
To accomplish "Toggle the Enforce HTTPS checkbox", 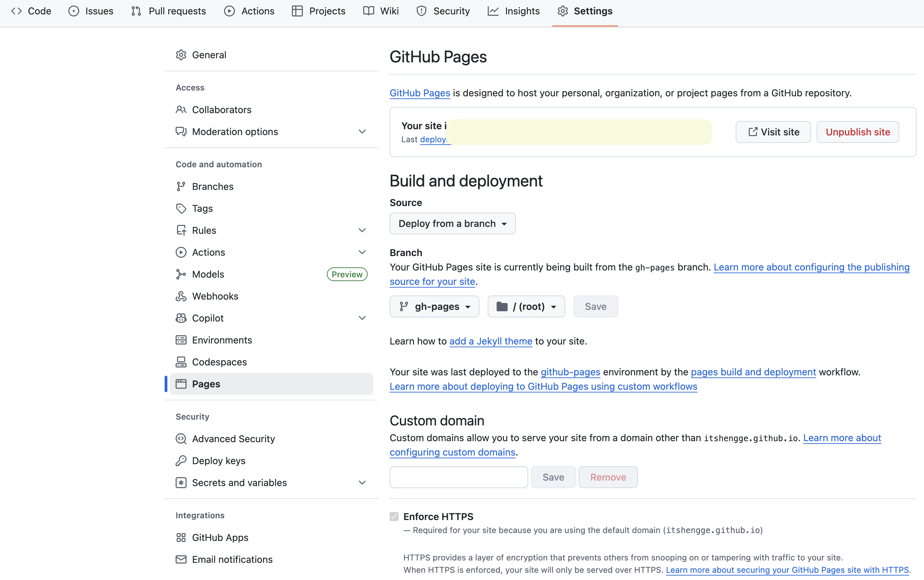I will coord(394,517).
